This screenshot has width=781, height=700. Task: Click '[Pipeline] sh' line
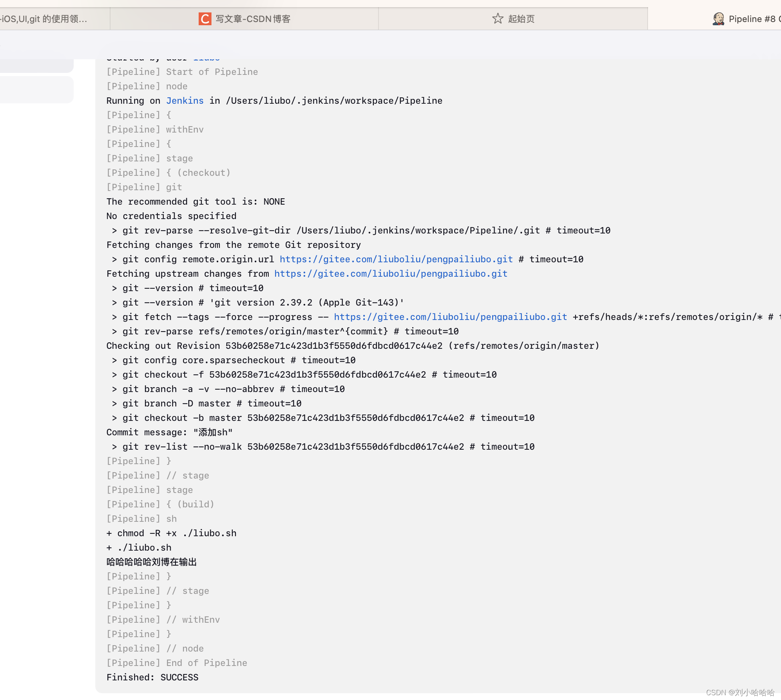click(x=142, y=519)
